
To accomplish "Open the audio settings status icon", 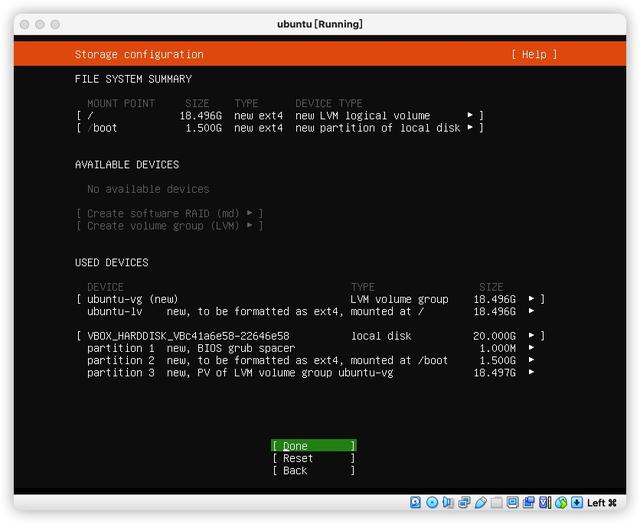I will click(x=448, y=502).
